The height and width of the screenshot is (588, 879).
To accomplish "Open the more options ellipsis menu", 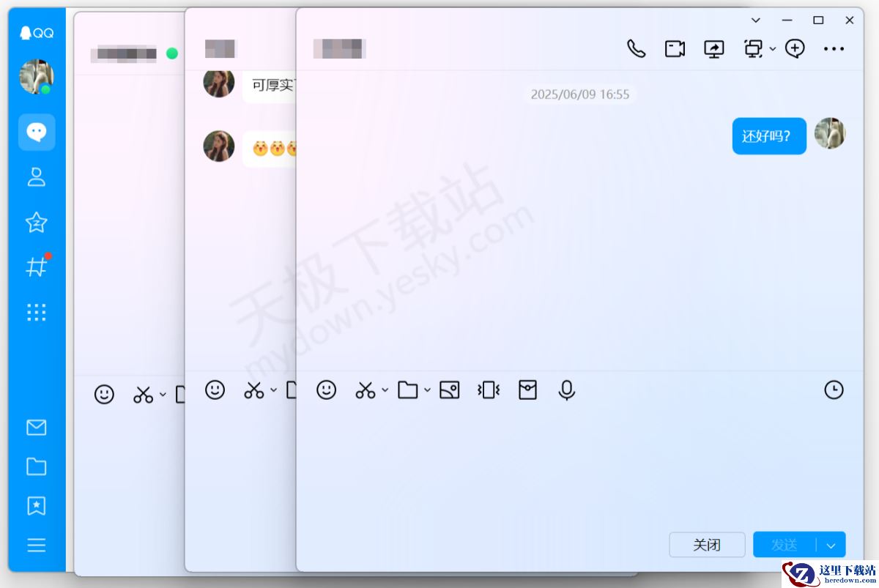I will click(x=834, y=48).
